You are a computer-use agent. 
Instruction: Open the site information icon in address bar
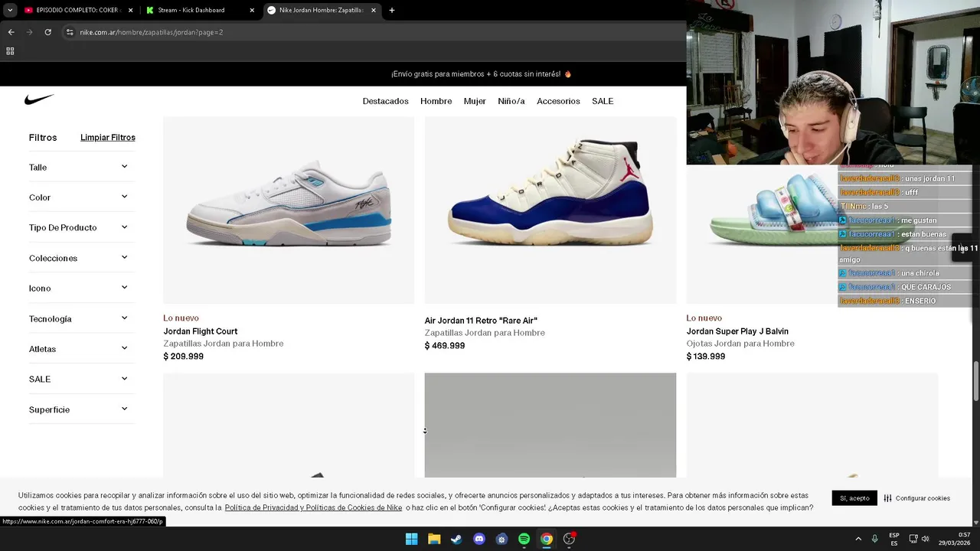pos(70,32)
